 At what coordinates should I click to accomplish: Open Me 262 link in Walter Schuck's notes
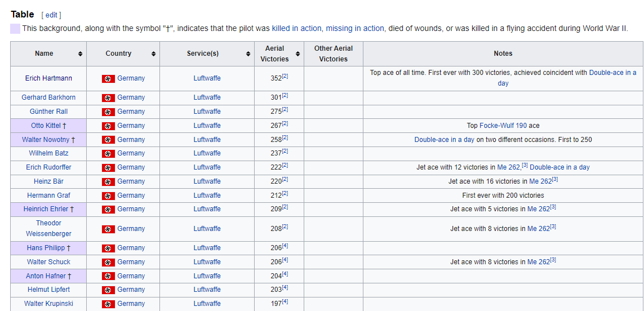(539, 261)
